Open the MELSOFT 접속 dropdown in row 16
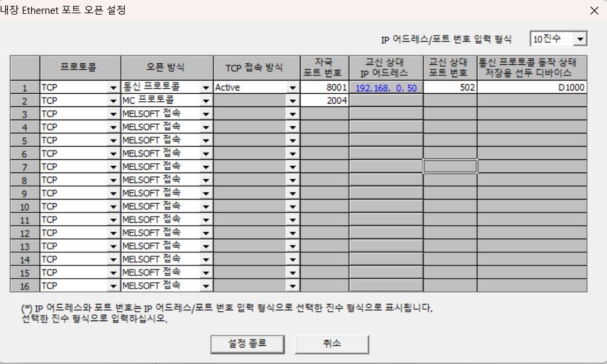This screenshot has height=364, width=607. pos(206,286)
